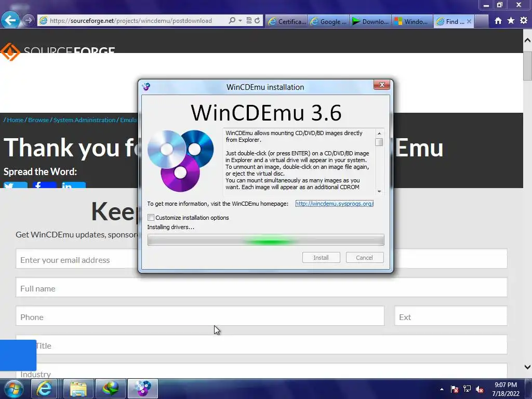The image size is (532, 399).
Task: Open browser Tools gear icon
Action: (x=524, y=21)
